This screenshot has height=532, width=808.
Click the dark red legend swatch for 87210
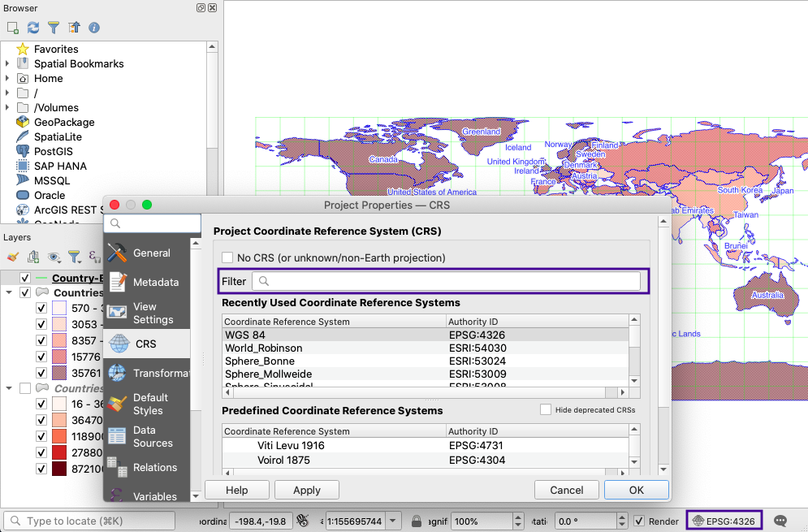(x=58, y=468)
